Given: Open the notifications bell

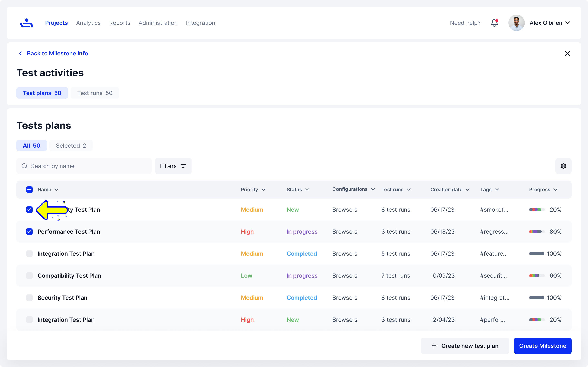Looking at the screenshot, I should (x=494, y=23).
